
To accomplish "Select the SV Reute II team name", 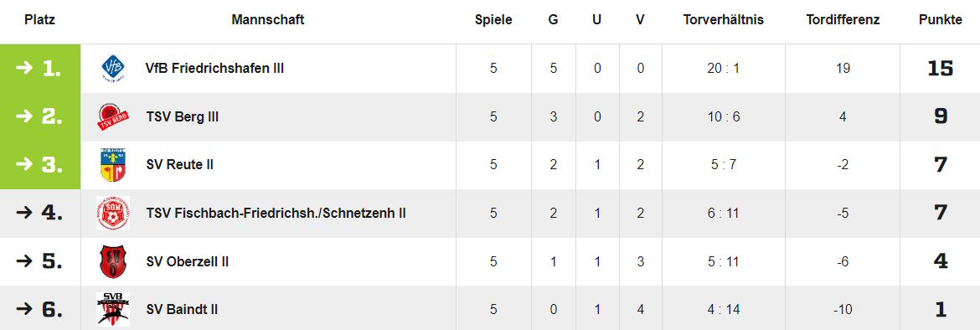I will (x=180, y=165).
